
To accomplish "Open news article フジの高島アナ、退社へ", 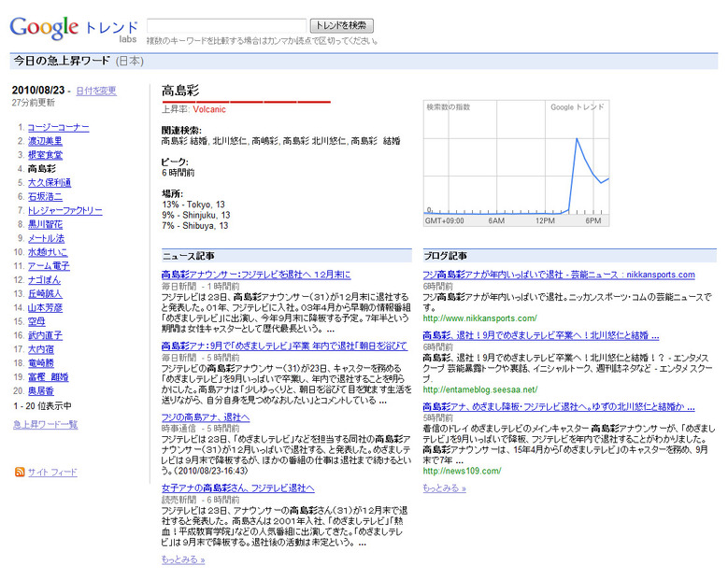I will point(206,417).
